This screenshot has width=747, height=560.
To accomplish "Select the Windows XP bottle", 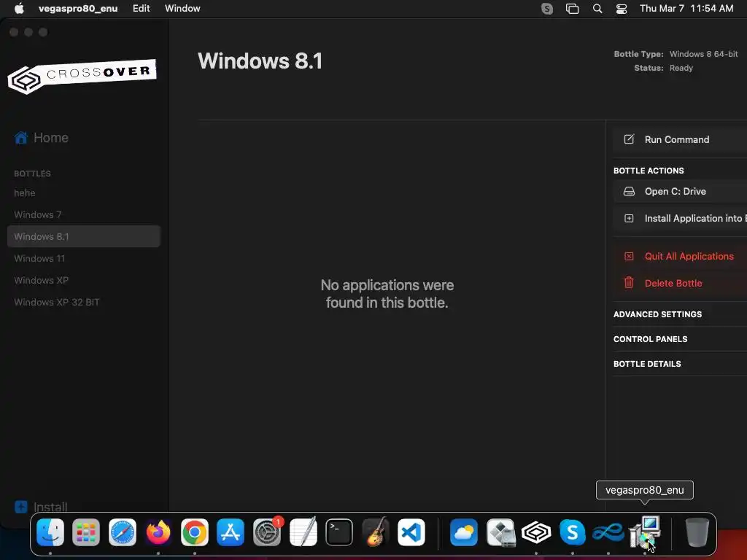I will pyautogui.click(x=84, y=281).
